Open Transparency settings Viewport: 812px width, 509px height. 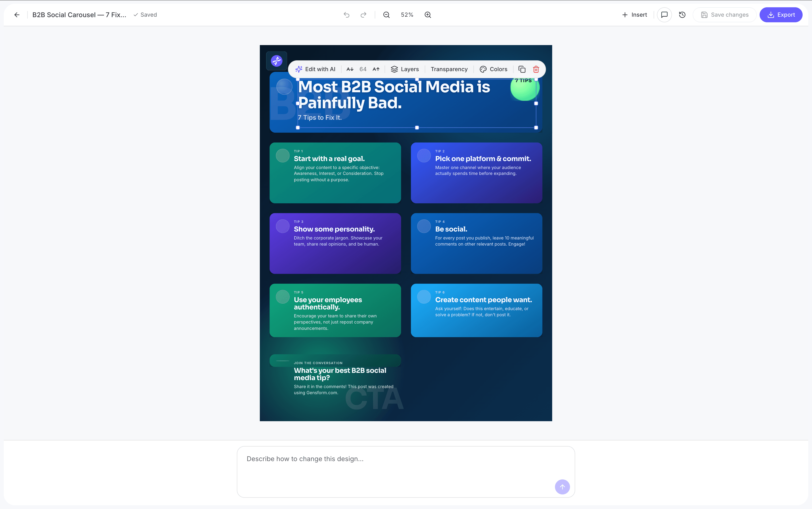pyautogui.click(x=449, y=69)
